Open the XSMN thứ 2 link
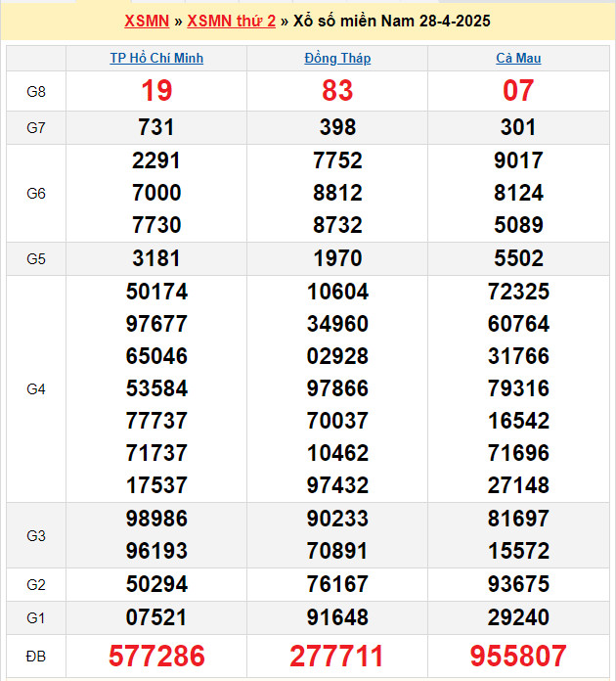 click(x=232, y=21)
